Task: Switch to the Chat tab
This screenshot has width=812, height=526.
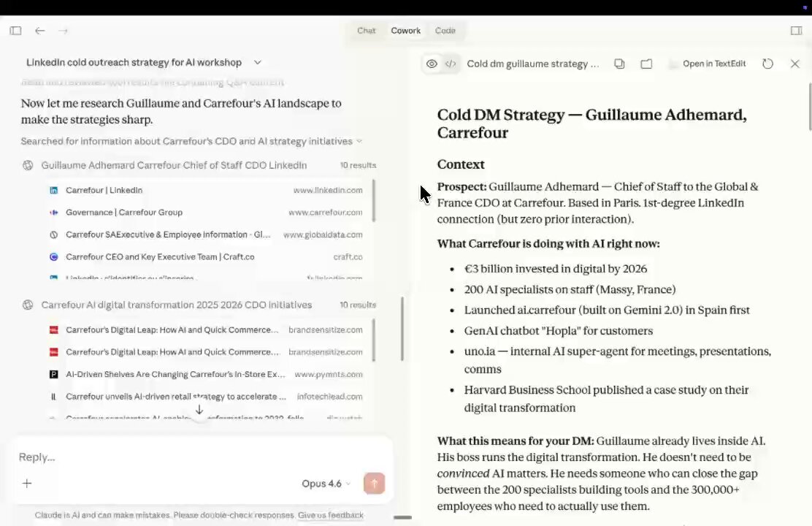Action: tap(366, 31)
